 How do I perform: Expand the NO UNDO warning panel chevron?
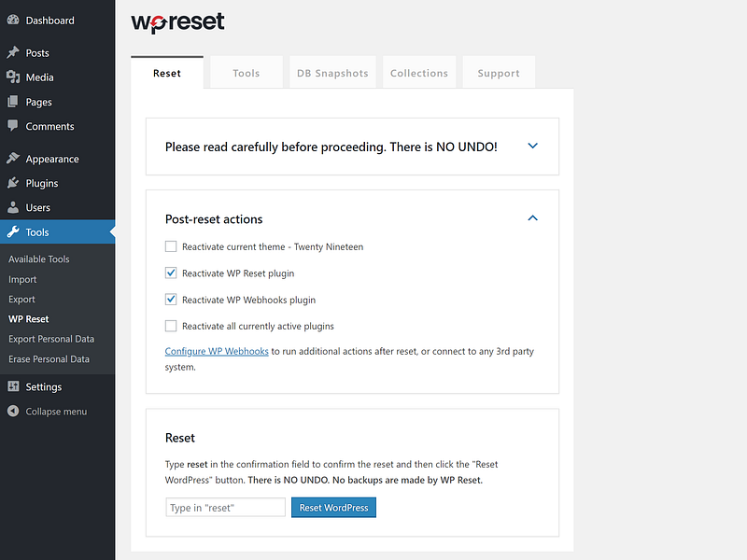click(532, 146)
